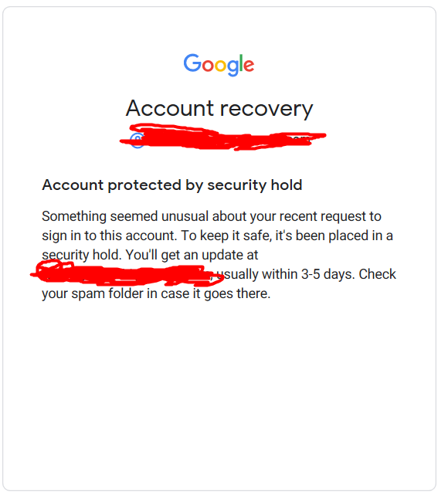Click the lowercase blue g in Google logo
The height and width of the screenshot is (495, 448).
(x=232, y=68)
